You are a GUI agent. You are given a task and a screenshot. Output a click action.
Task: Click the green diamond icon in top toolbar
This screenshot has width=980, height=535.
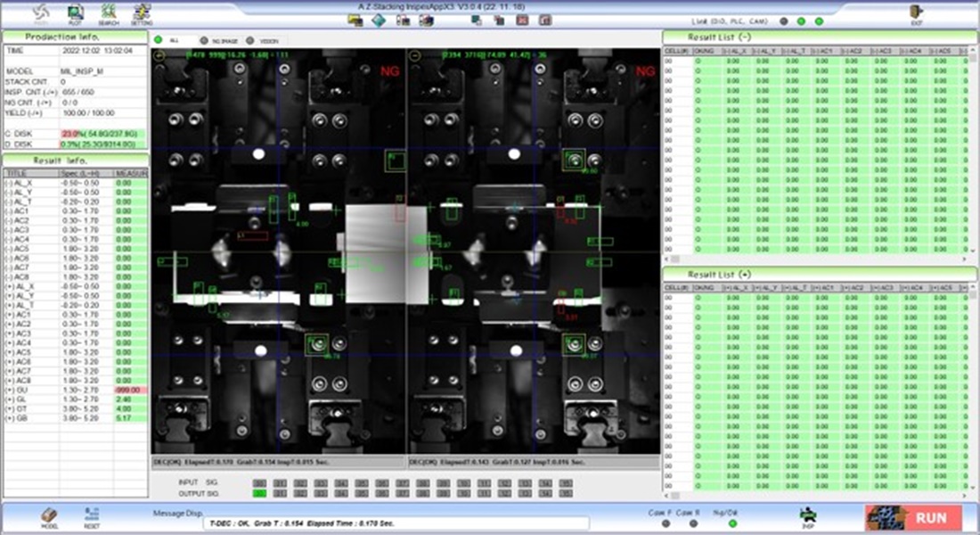[379, 21]
